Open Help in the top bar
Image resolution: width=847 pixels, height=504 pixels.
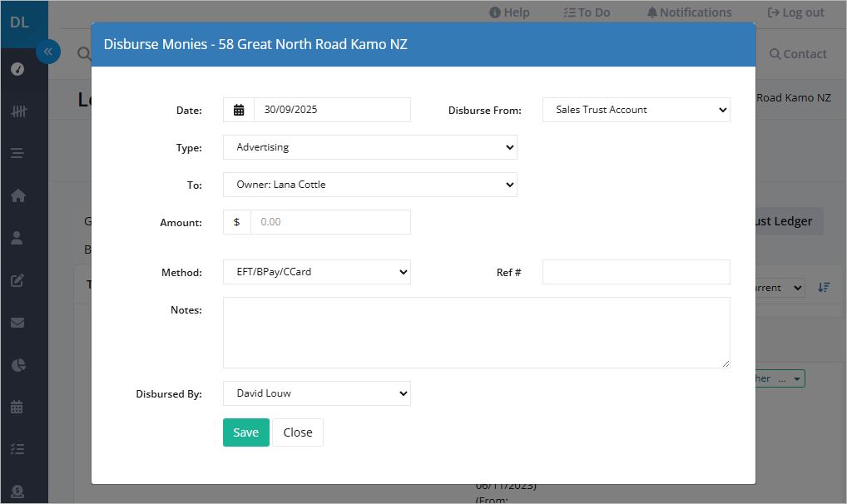[509, 12]
